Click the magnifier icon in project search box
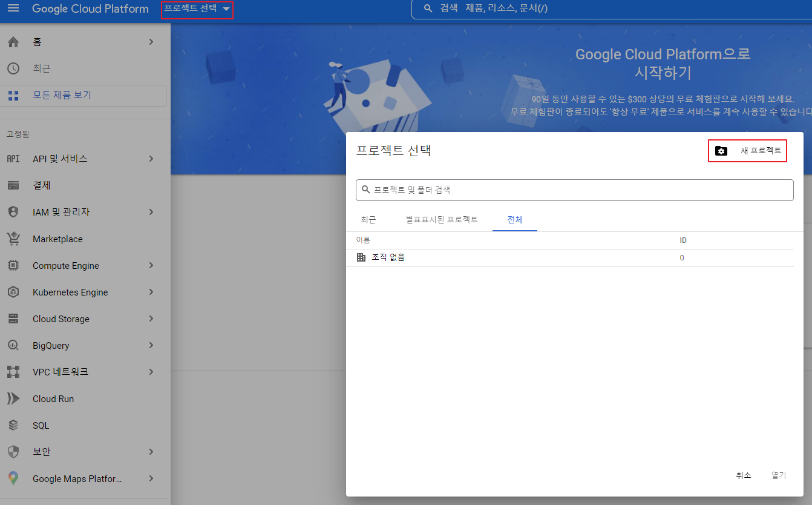 tap(365, 190)
